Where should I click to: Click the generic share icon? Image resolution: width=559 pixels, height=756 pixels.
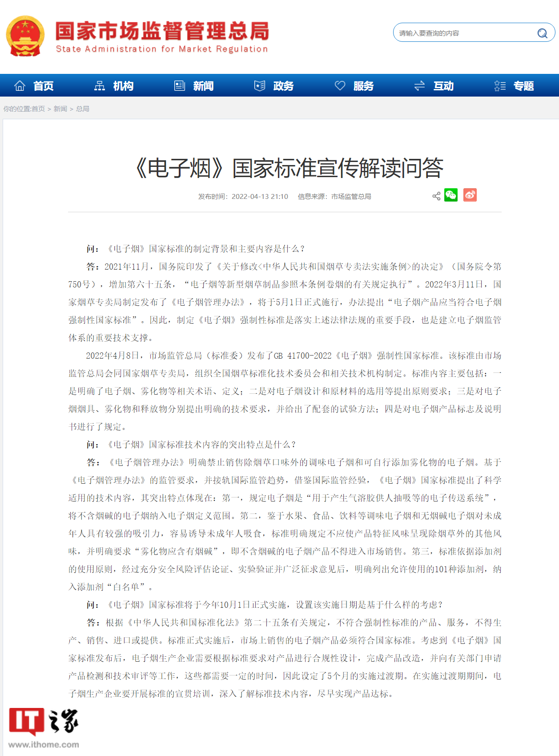tap(436, 196)
